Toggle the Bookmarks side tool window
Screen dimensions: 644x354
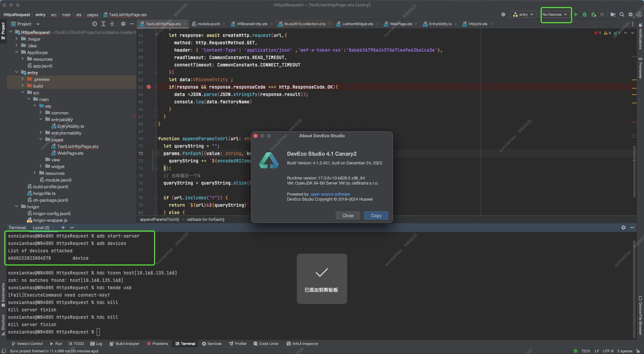[3, 295]
